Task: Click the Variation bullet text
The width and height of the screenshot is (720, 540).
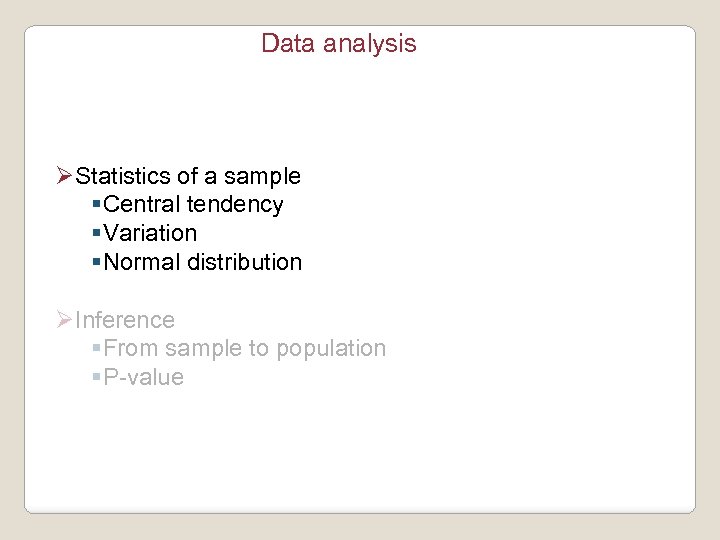Action: [x=150, y=233]
